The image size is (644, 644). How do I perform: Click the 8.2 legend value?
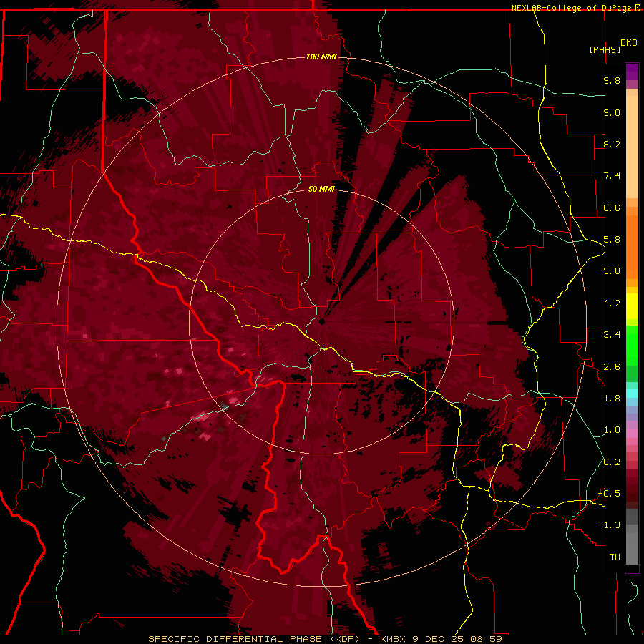click(612, 144)
